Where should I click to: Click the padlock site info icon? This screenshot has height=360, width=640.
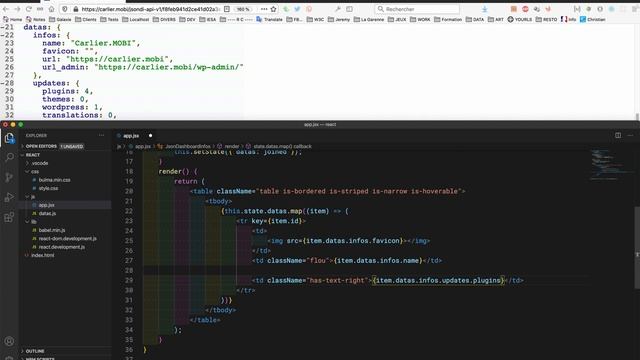76,9
